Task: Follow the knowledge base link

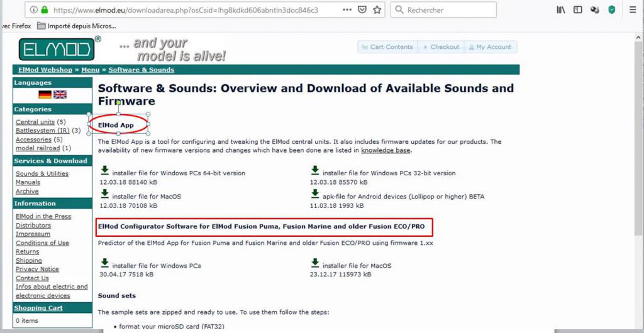Action: pyautogui.click(x=386, y=151)
